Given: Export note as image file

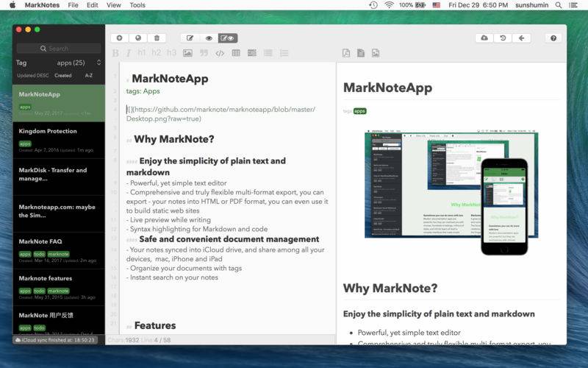Looking at the screenshot, I should pos(376,53).
